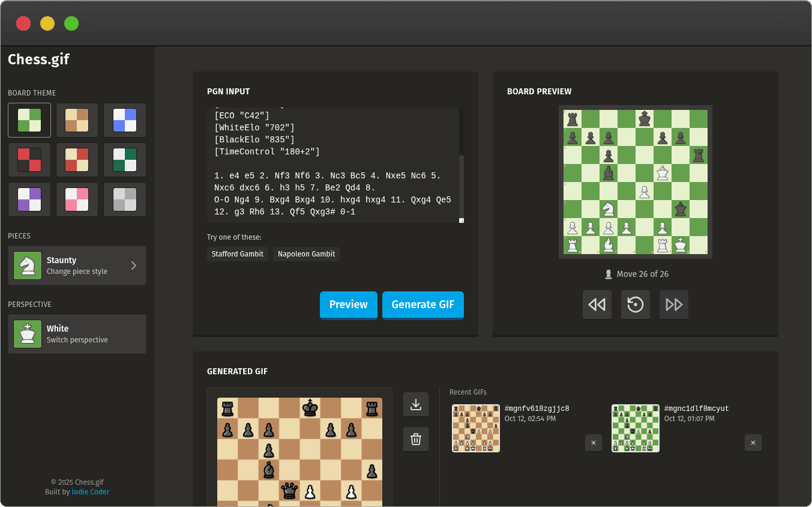Select the purple board theme

click(x=29, y=198)
